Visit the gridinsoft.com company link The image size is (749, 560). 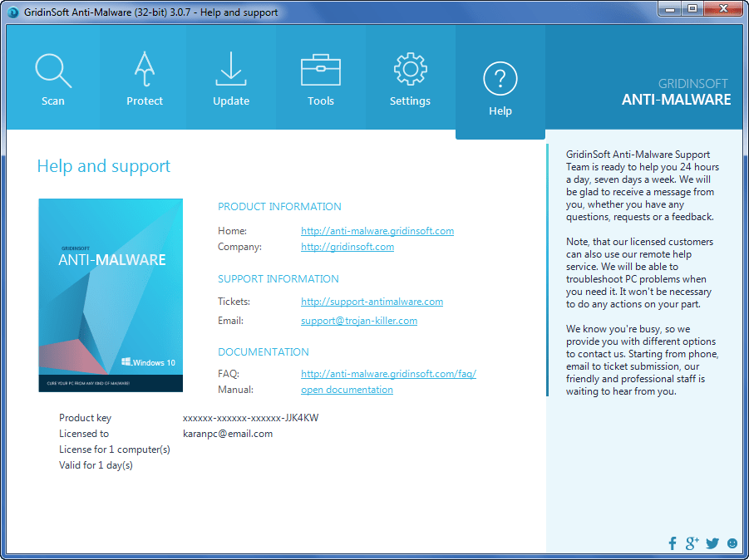[x=347, y=247]
